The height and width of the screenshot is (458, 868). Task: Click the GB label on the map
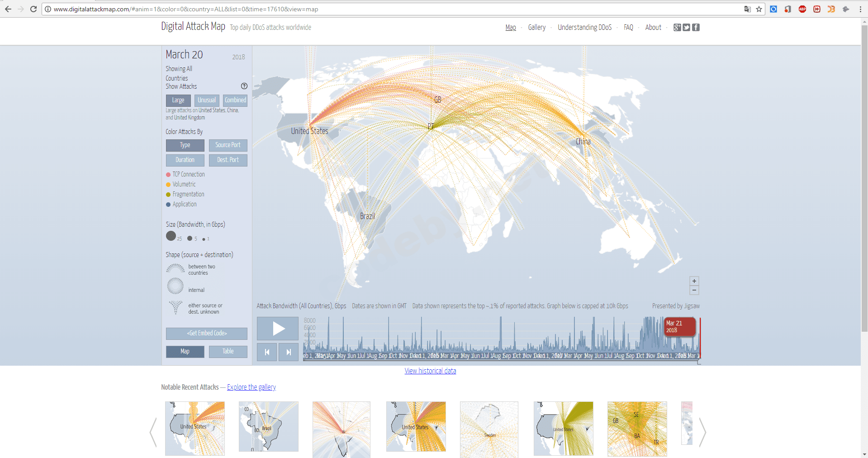(437, 100)
